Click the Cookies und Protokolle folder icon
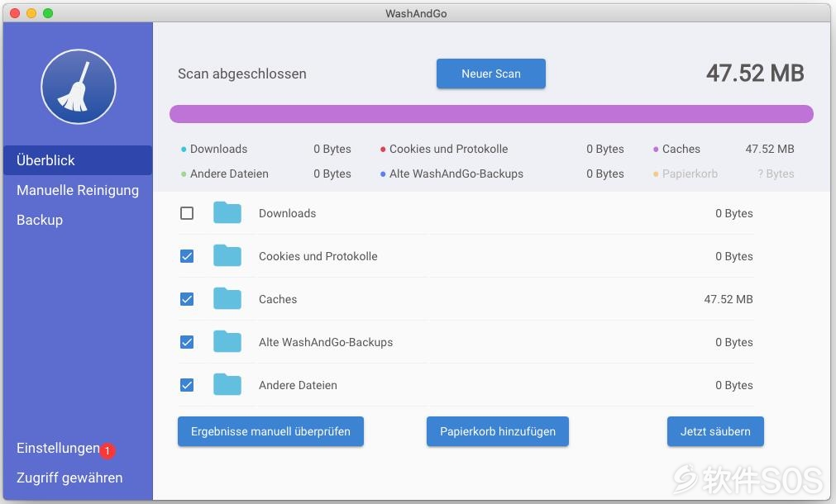Screen dimensions: 836x504 [227, 256]
